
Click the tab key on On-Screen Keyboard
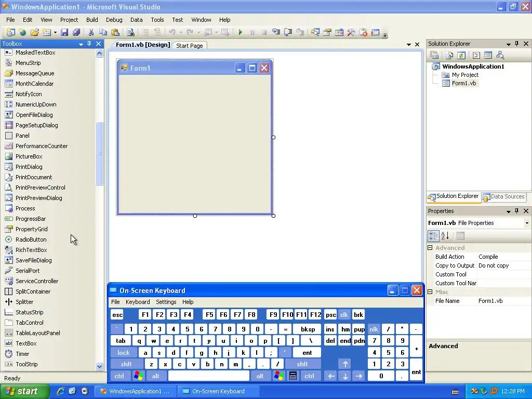coord(121,341)
